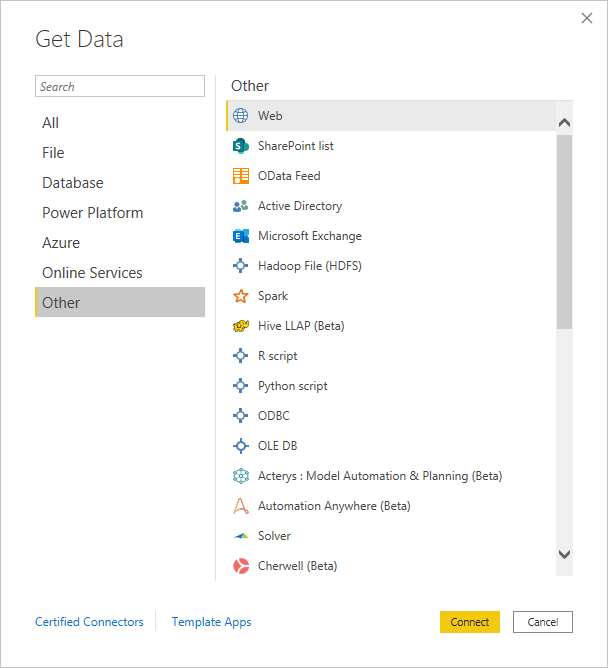Close the Get Data dialog

tap(587, 18)
